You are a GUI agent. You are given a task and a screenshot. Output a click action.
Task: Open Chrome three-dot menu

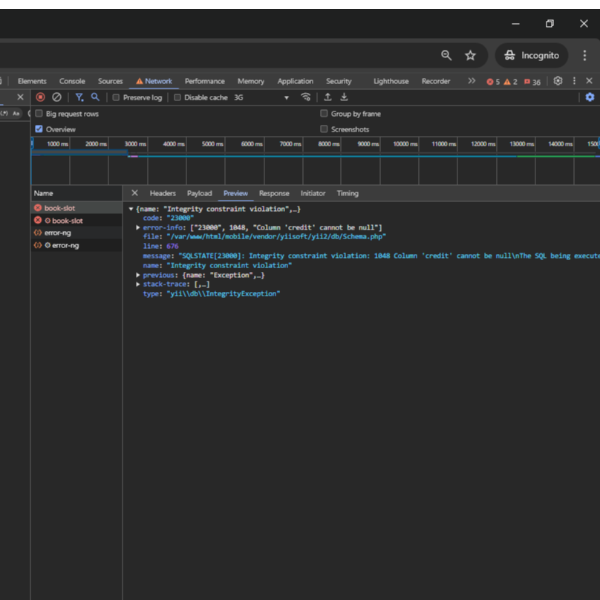584,55
